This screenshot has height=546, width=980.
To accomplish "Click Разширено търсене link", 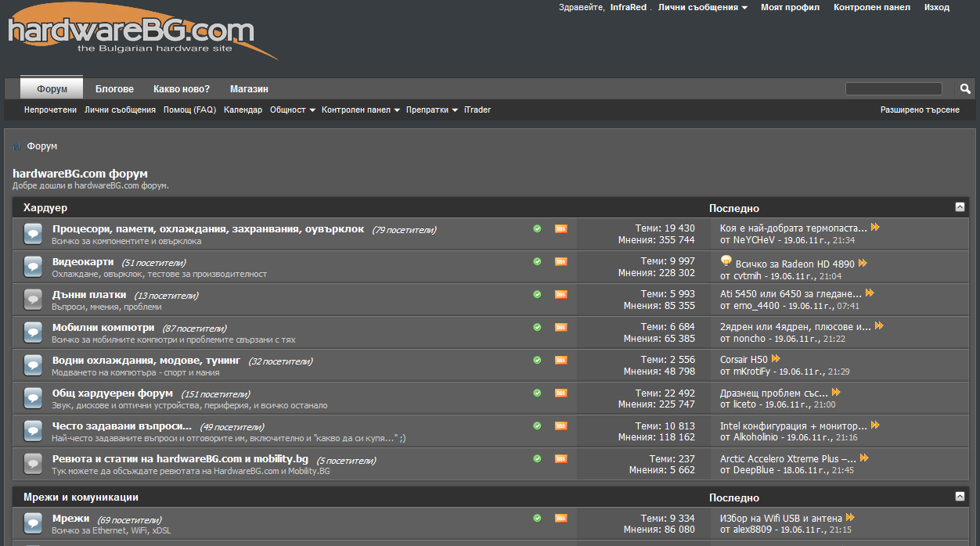I will pos(920,110).
